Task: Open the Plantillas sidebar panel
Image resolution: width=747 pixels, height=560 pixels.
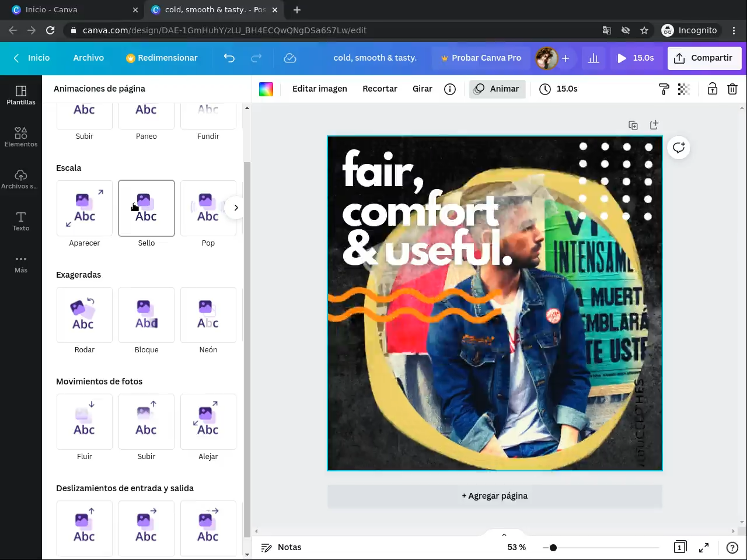Action: [x=21, y=95]
